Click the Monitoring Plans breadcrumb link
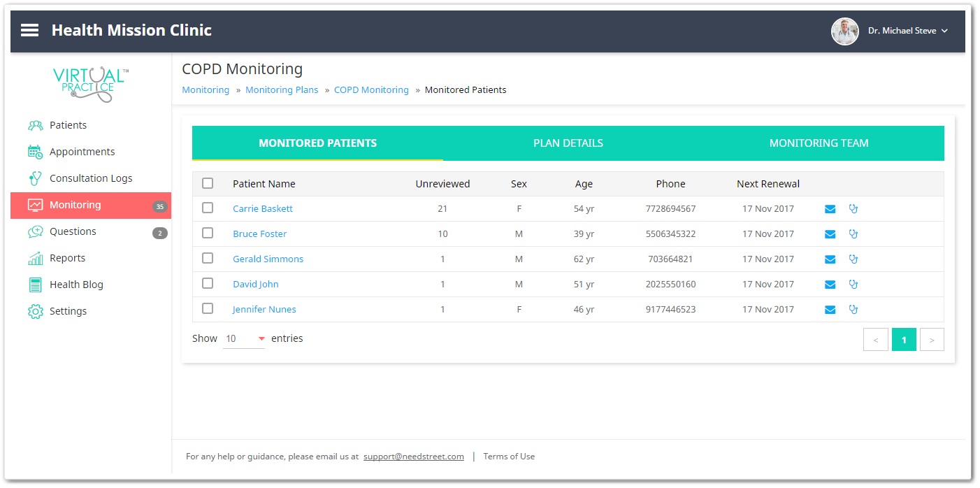The image size is (980, 488). (282, 90)
